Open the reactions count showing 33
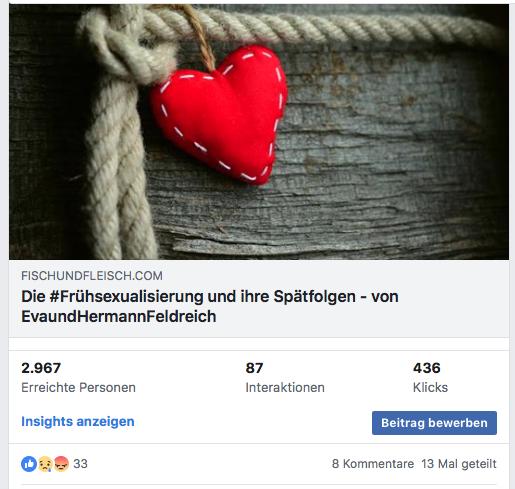515x489 pixels. pos(80,464)
